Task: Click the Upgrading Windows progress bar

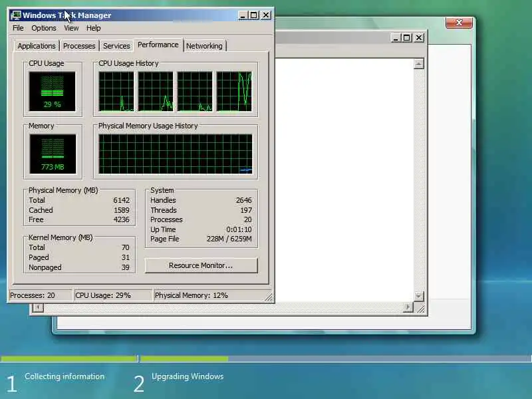Action: pyautogui.click(x=336, y=358)
